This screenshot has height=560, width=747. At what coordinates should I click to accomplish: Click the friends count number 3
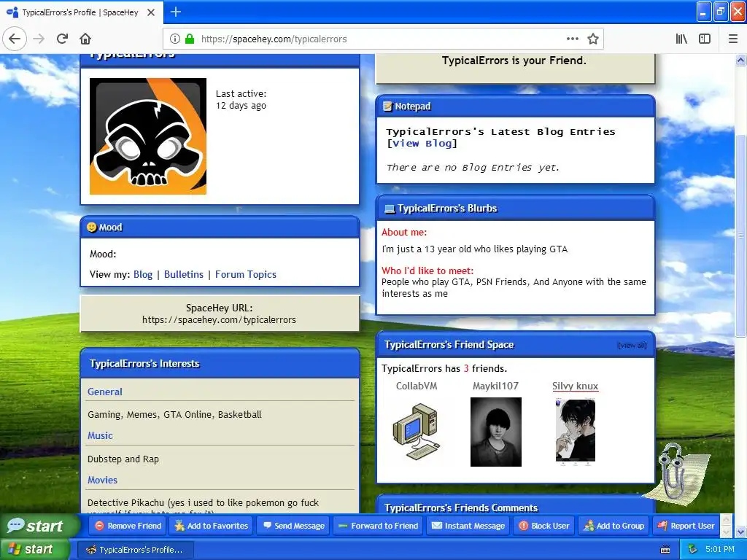[x=466, y=368]
